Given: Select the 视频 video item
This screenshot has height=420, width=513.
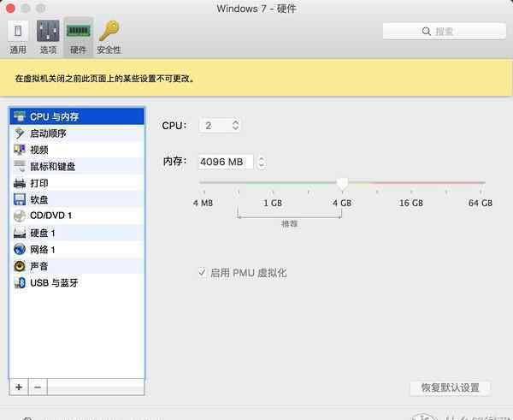Looking at the screenshot, I should tap(77, 150).
